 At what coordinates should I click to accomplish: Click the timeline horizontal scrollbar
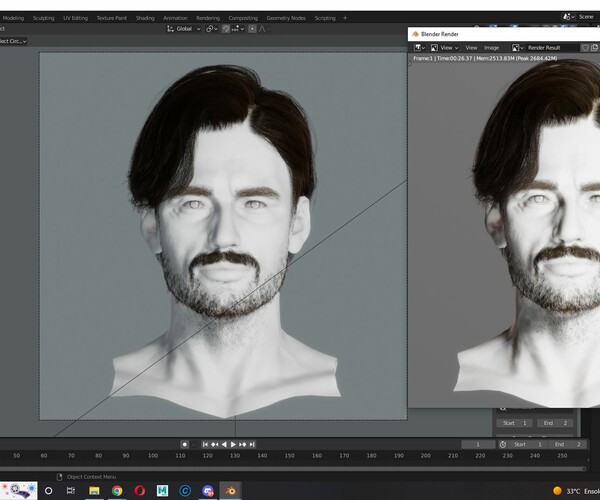293,468
